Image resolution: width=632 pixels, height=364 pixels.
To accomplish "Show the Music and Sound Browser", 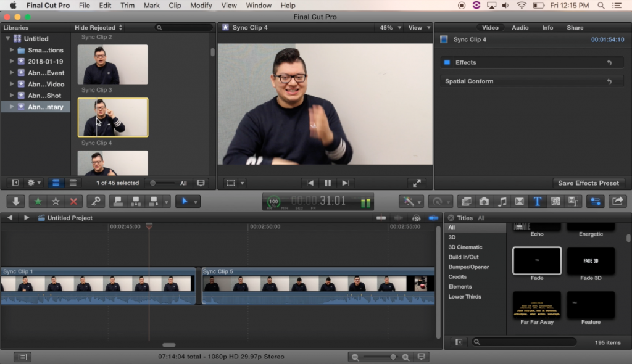I will (x=502, y=201).
